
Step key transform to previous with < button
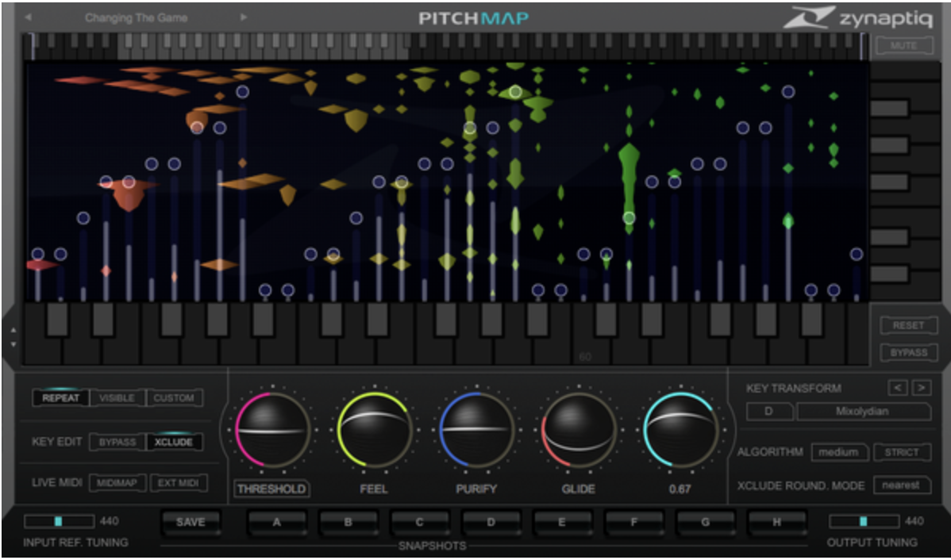pos(896,388)
